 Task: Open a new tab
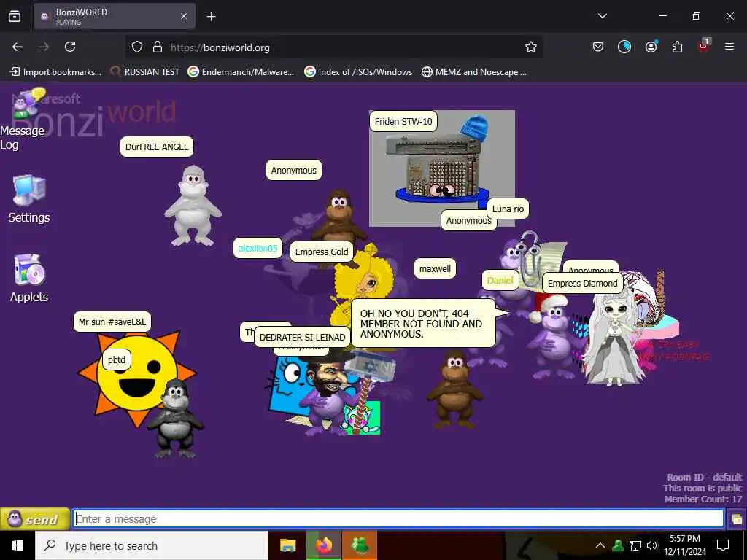tap(211, 17)
